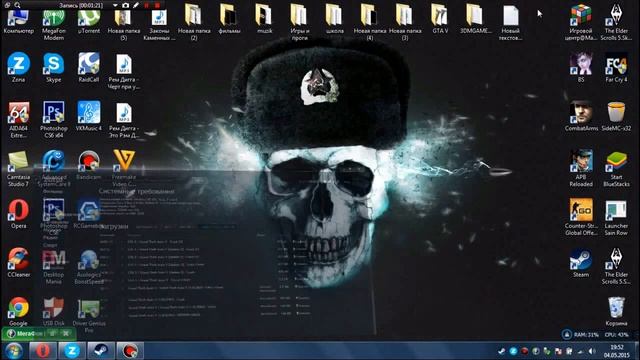The image size is (640, 360).
Task: Activate the recorder pencil drawing tool
Action: 136,5
